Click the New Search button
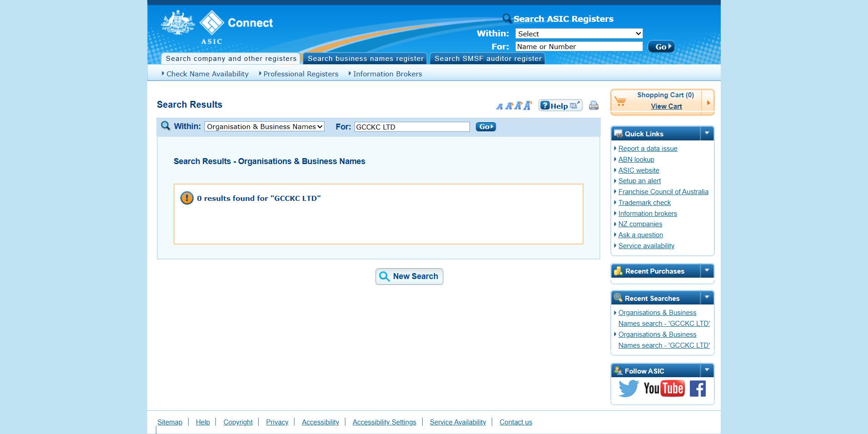 click(409, 276)
